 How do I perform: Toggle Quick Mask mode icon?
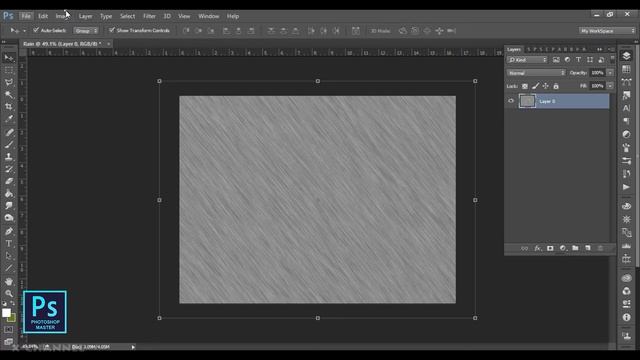pyautogui.click(x=9, y=329)
